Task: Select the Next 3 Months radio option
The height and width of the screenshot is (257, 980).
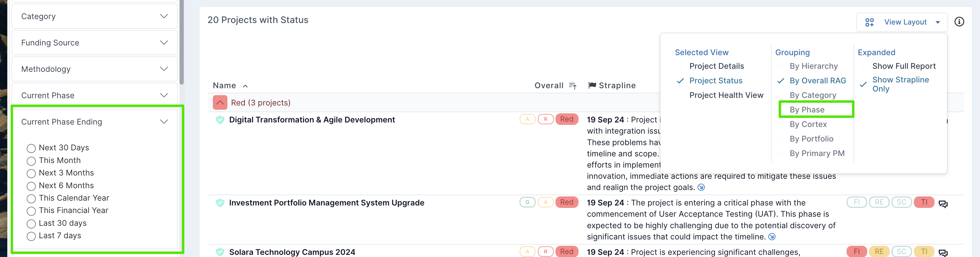Action: point(31,173)
